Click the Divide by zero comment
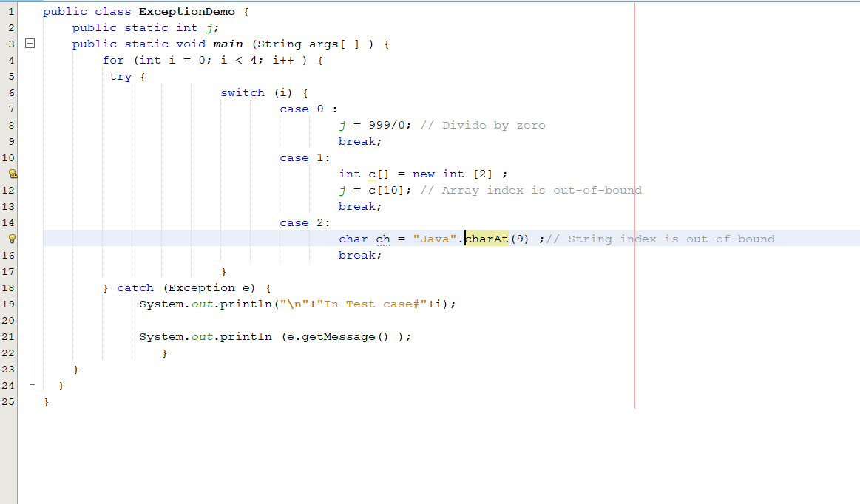 coord(483,125)
